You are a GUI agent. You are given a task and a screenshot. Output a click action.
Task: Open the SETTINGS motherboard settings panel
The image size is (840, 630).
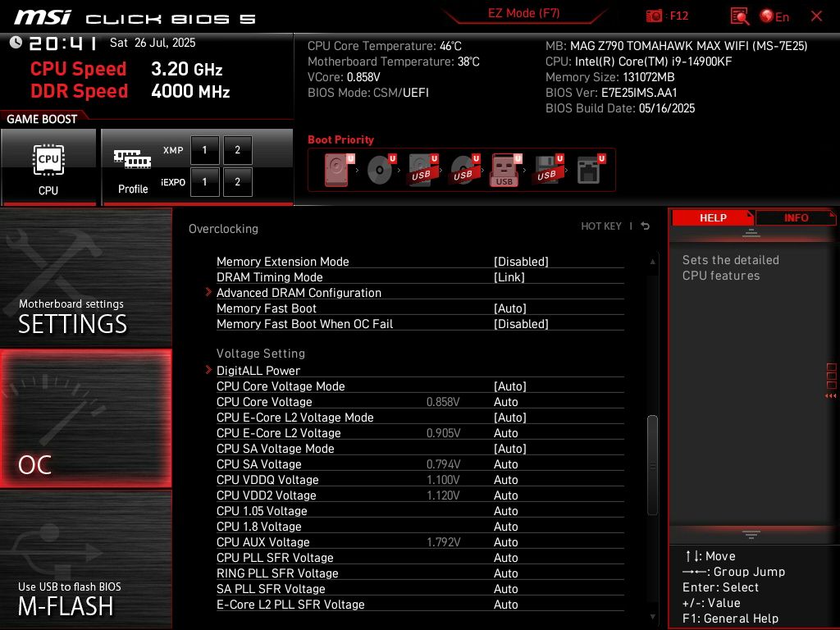(85, 277)
